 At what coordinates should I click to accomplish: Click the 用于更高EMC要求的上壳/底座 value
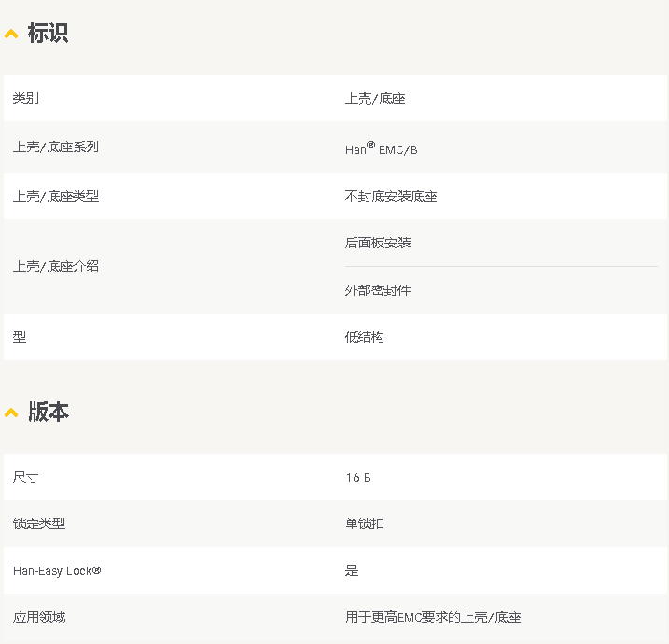pyautogui.click(x=433, y=617)
